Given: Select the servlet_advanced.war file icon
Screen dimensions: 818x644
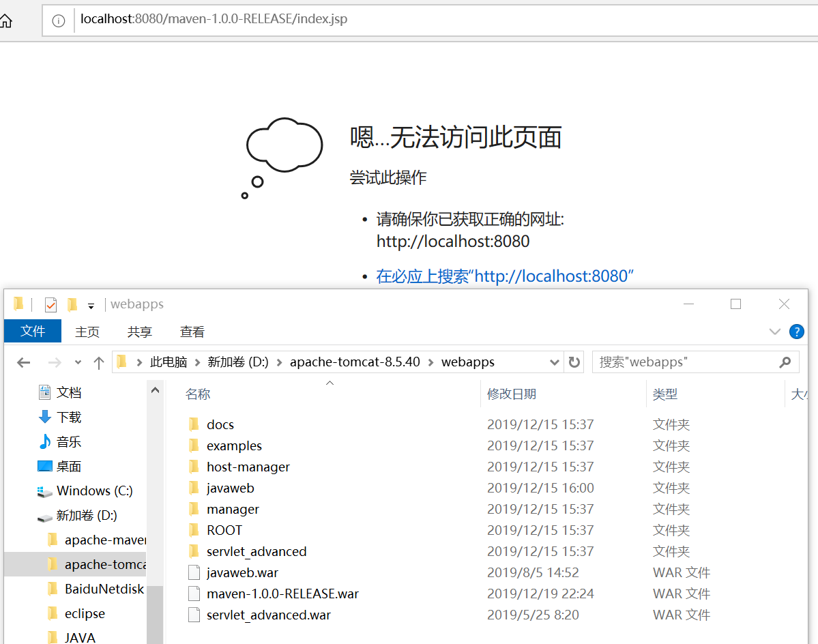Looking at the screenshot, I should [x=194, y=615].
